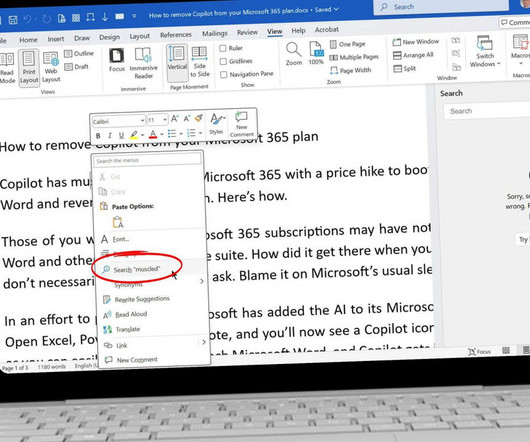The height and width of the screenshot is (442, 530).
Task: Choose Multiple Pages zoom
Action: pos(354,57)
